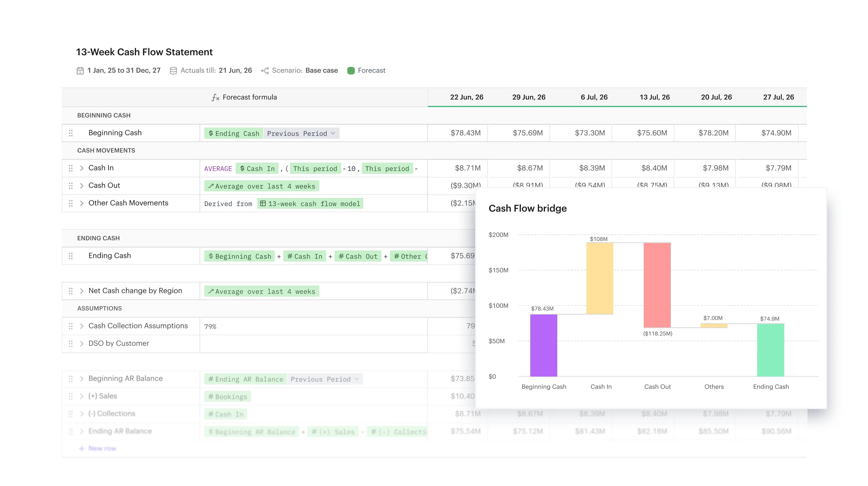868x486 pixels.
Task: Click the '# Cash Out' formula chip
Action: point(358,256)
